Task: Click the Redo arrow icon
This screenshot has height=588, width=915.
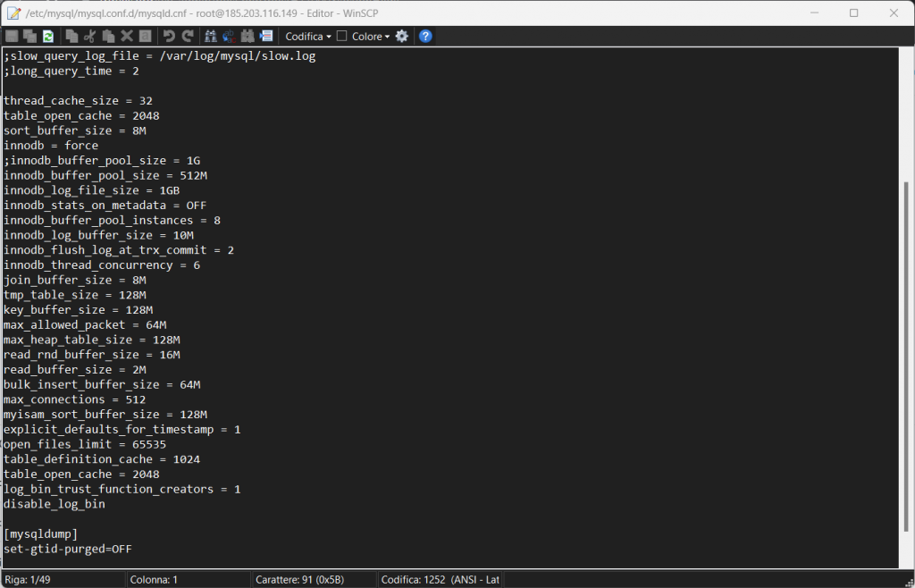Action: pos(187,37)
